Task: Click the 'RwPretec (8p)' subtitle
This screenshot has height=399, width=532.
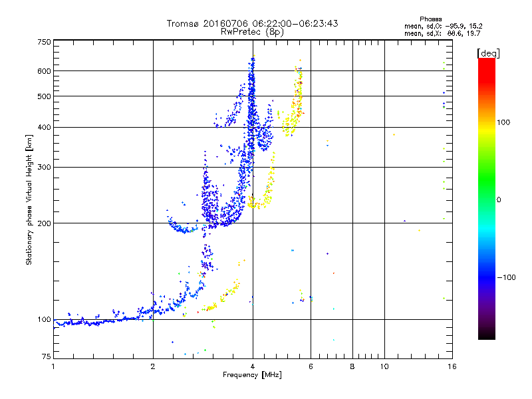Action: click(x=252, y=32)
